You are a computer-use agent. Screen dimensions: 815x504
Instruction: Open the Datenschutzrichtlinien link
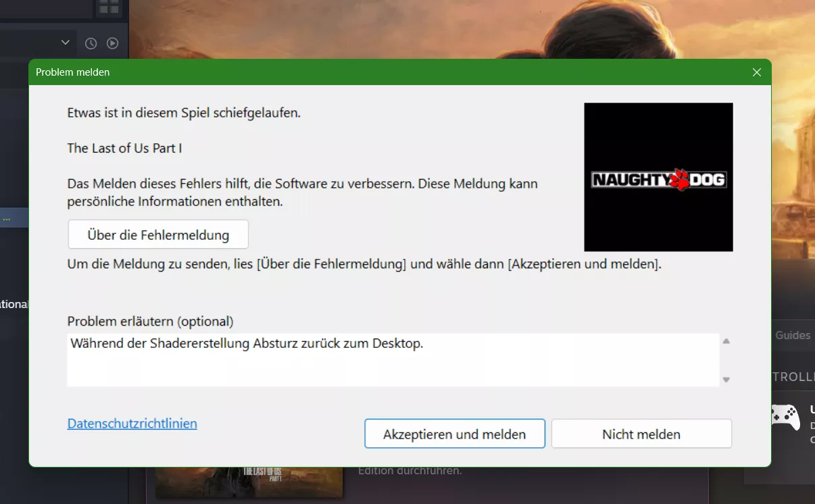tap(132, 424)
